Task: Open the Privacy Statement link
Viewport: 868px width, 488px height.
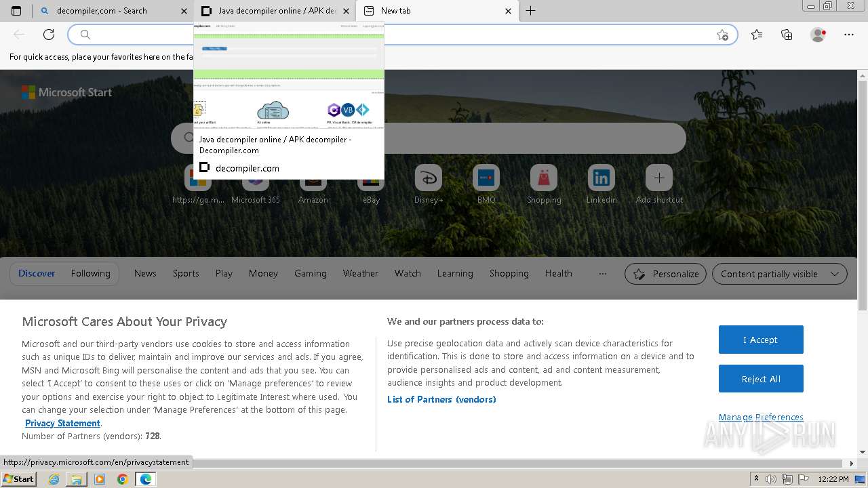Action: coord(62,423)
